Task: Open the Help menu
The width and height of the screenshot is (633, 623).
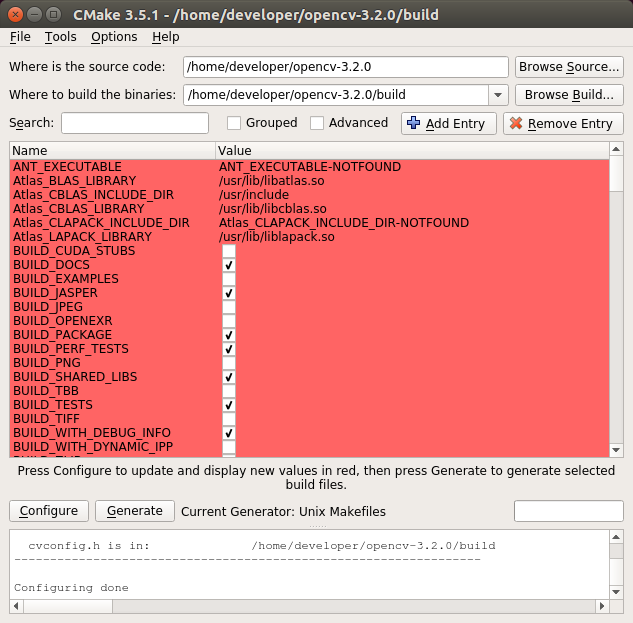Action: 166,37
